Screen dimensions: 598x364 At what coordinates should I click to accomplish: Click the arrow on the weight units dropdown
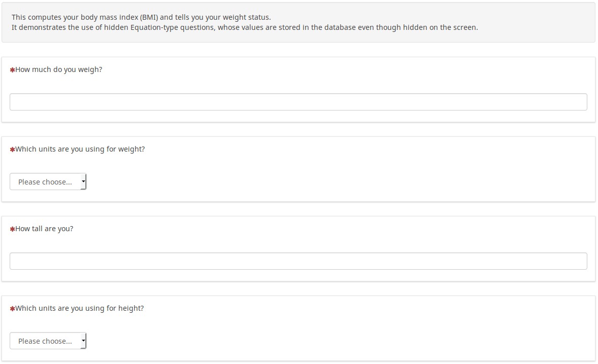tap(83, 181)
